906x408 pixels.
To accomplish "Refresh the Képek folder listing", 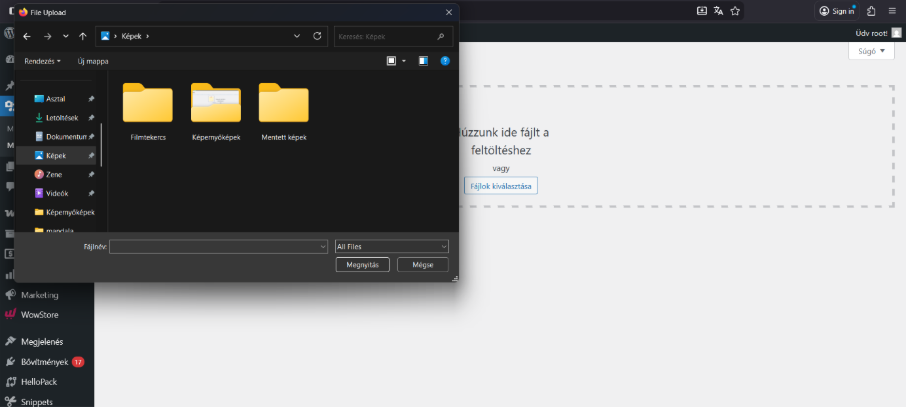I will point(317,36).
